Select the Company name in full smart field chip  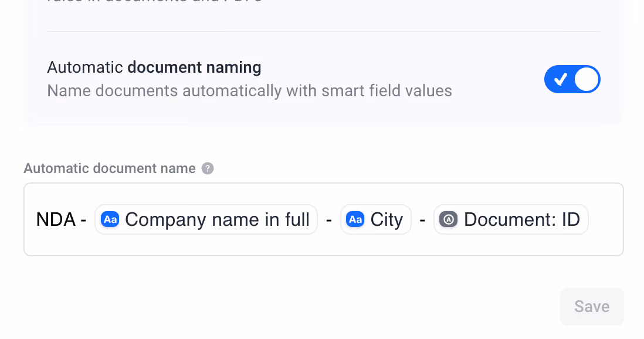[206, 219]
